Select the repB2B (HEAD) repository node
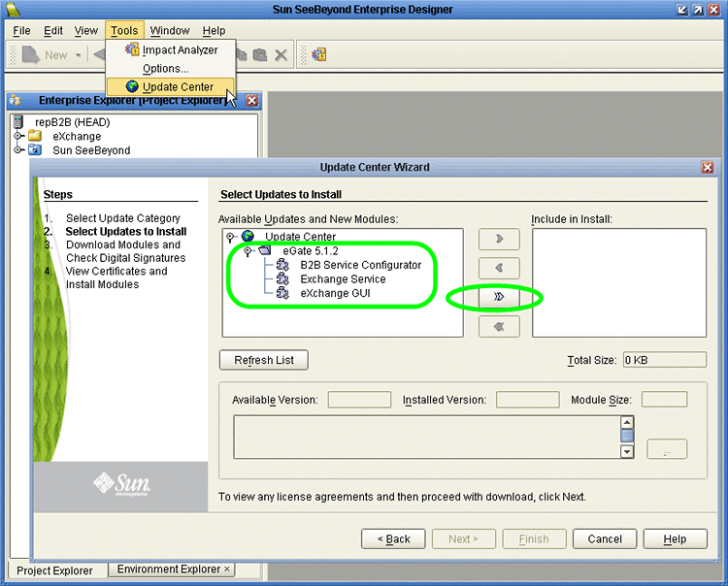Image resolution: width=728 pixels, height=586 pixels. [x=73, y=122]
